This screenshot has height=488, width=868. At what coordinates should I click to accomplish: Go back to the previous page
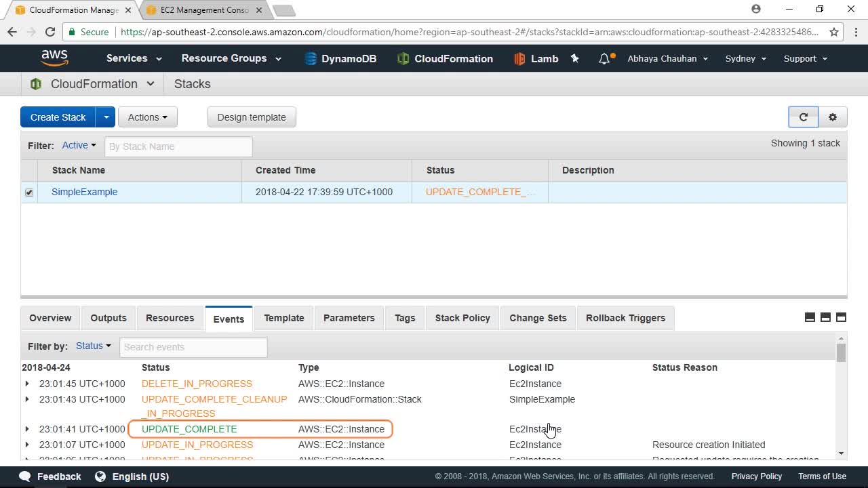coord(12,32)
